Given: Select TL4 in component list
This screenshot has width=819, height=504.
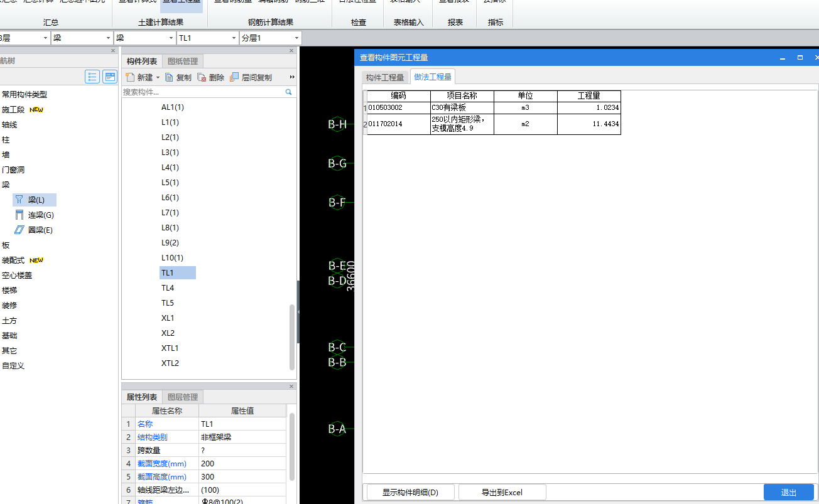Looking at the screenshot, I should click(168, 287).
